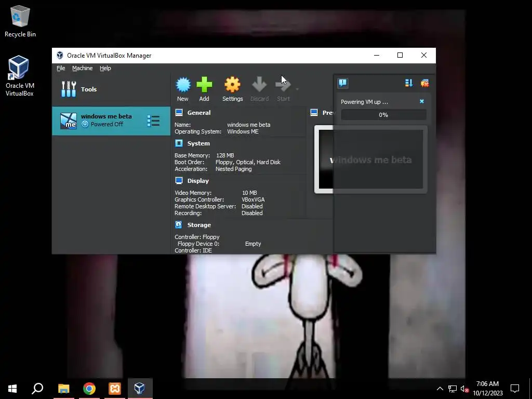
Task: Select the Tools item in left pane
Action: [x=111, y=89]
